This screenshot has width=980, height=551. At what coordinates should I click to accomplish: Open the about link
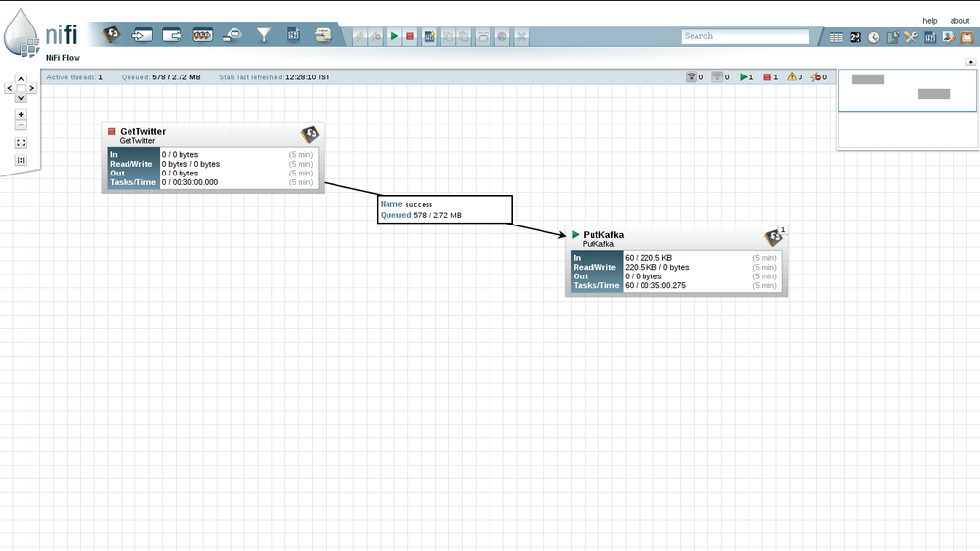click(959, 21)
